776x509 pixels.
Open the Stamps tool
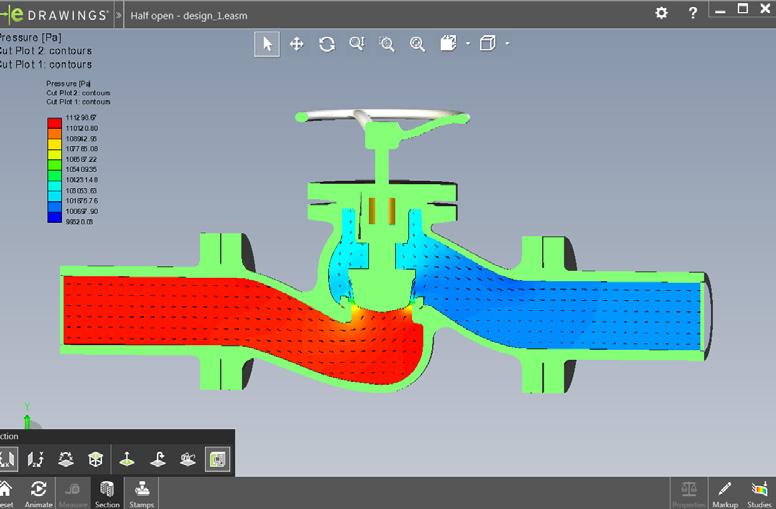point(142,492)
